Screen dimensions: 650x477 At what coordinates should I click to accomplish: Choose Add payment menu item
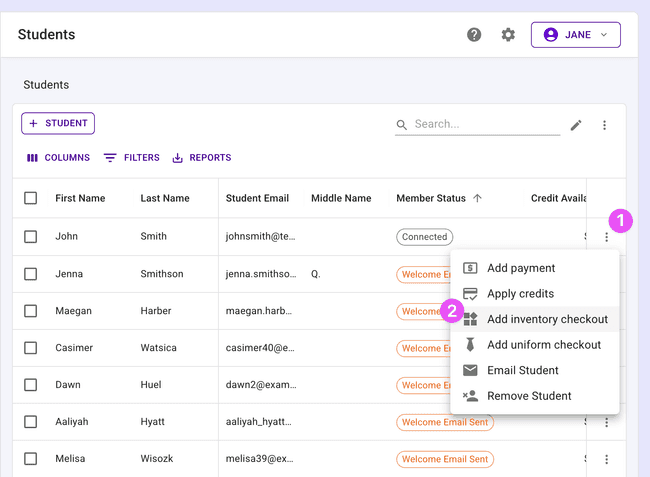(535, 268)
